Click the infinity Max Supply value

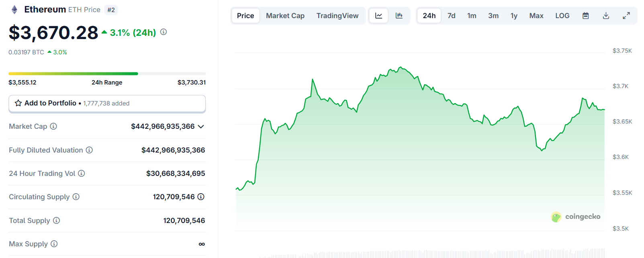click(x=202, y=244)
